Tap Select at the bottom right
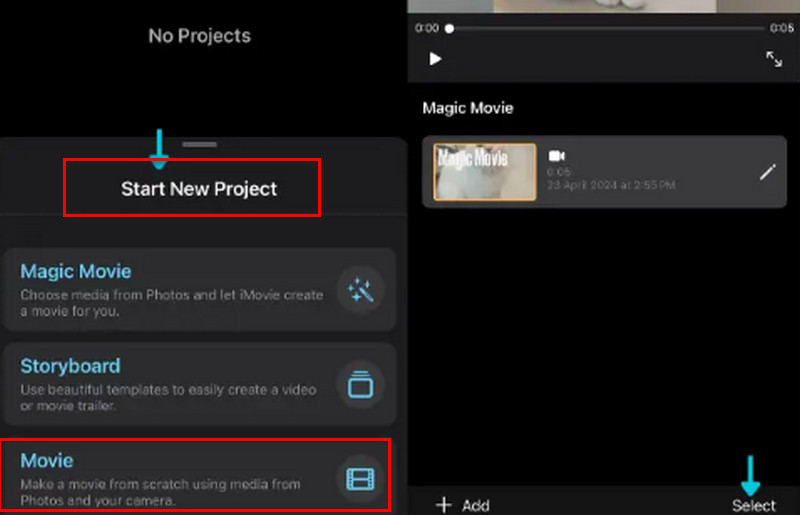The image size is (800, 515). pos(754,505)
